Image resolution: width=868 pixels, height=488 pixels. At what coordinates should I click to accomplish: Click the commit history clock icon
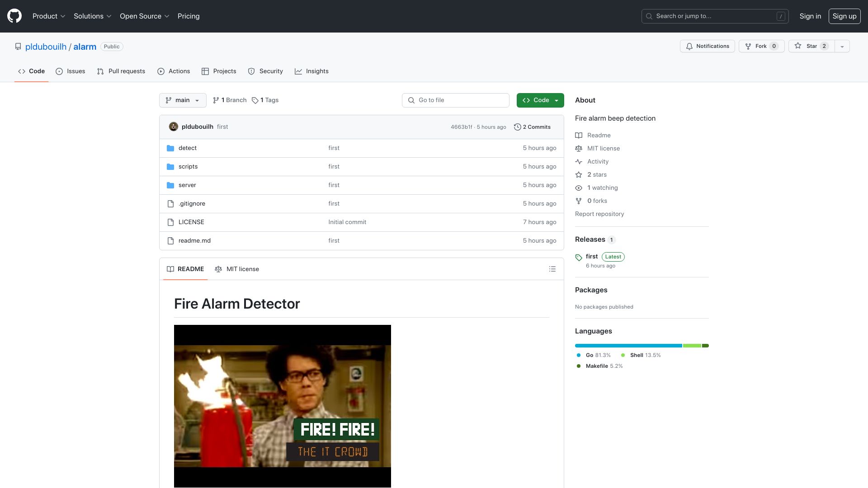coord(517,127)
